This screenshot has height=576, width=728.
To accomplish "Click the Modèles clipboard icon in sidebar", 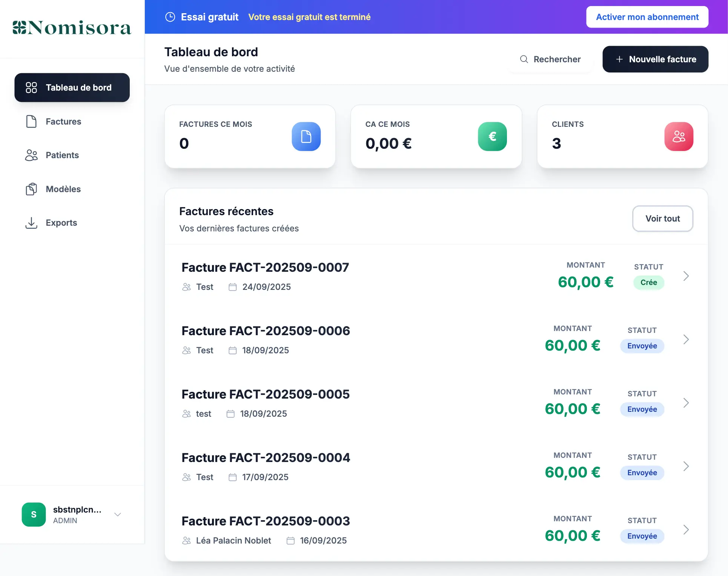I will click(31, 189).
